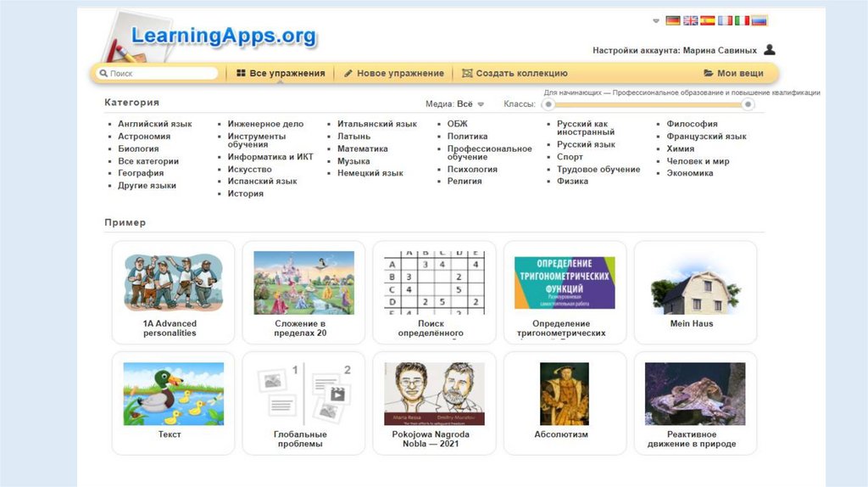Select the Italian flag language icon
The image size is (868, 487).
pos(742,20)
